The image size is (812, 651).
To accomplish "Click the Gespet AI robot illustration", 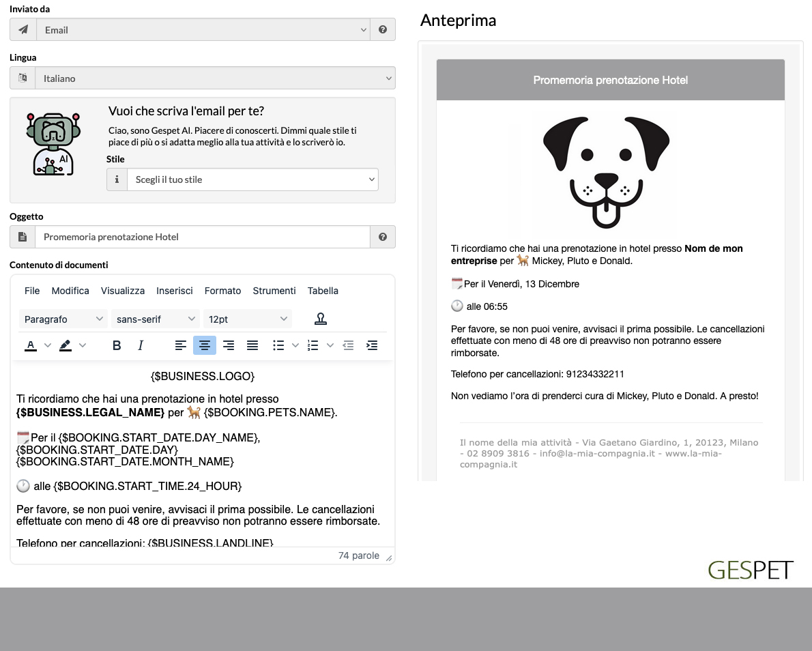I will point(53,143).
